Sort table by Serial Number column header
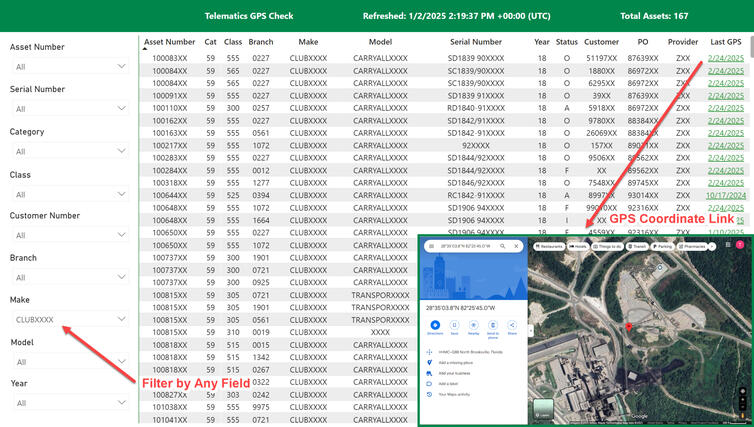This screenshot has height=427, width=754. pos(475,42)
